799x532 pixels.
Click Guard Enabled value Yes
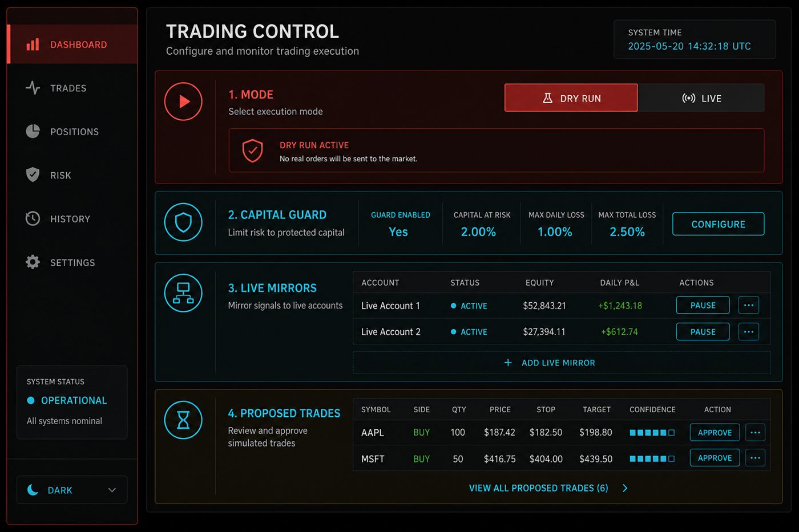click(x=398, y=232)
